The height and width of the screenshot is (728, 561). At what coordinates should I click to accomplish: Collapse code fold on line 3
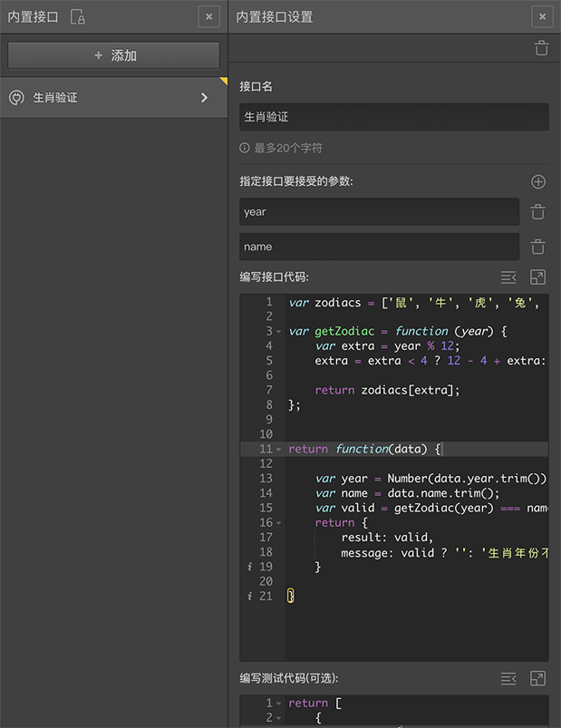[x=279, y=332]
